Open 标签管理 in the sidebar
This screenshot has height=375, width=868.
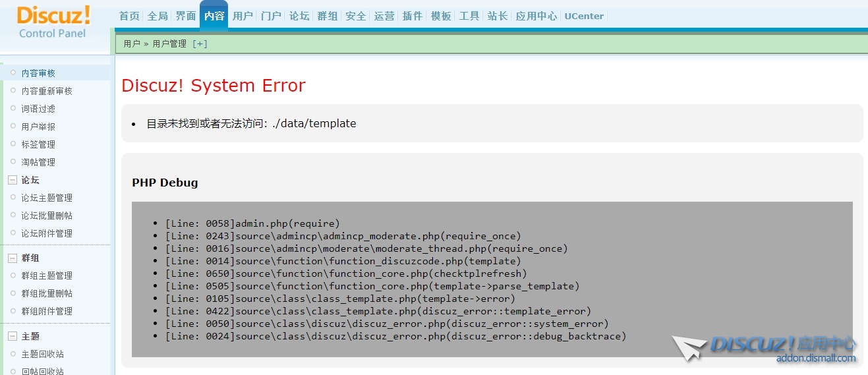point(38,144)
